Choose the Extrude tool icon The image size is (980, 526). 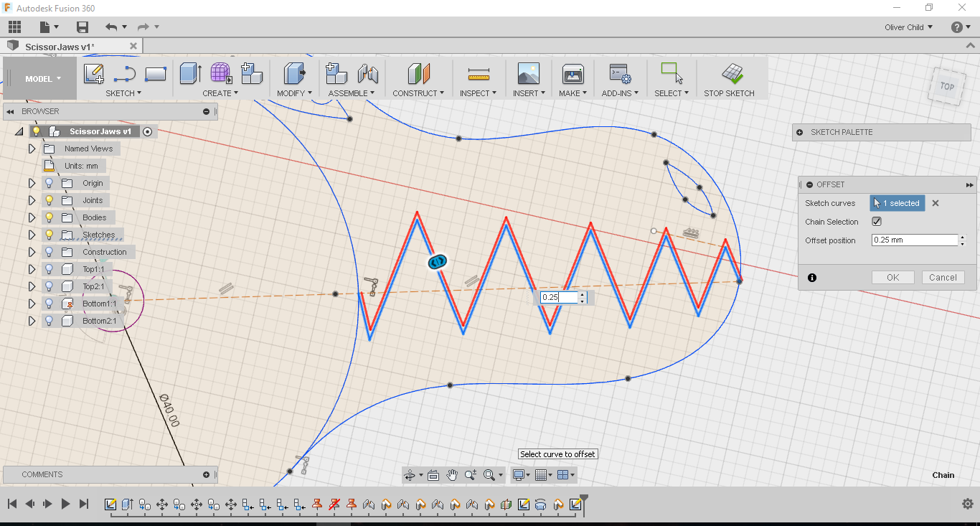[190, 73]
